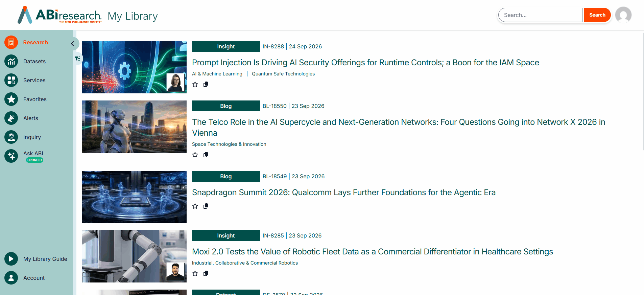
Task: Open Snapdragon Summit 2026 article title
Action: click(x=344, y=192)
